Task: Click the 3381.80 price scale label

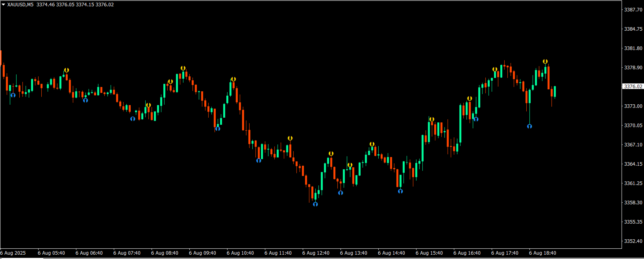Action: pyautogui.click(x=633, y=48)
